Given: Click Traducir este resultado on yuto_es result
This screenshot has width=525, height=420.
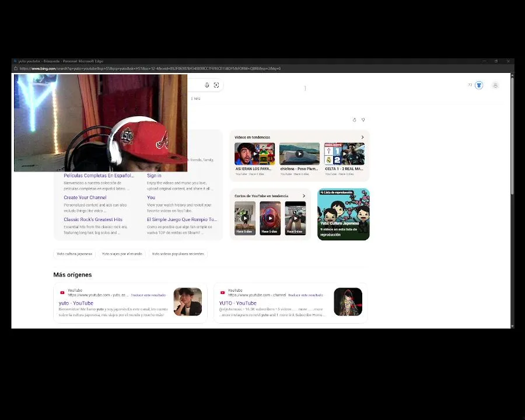Looking at the screenshot, I should click(x=148, y=295).
